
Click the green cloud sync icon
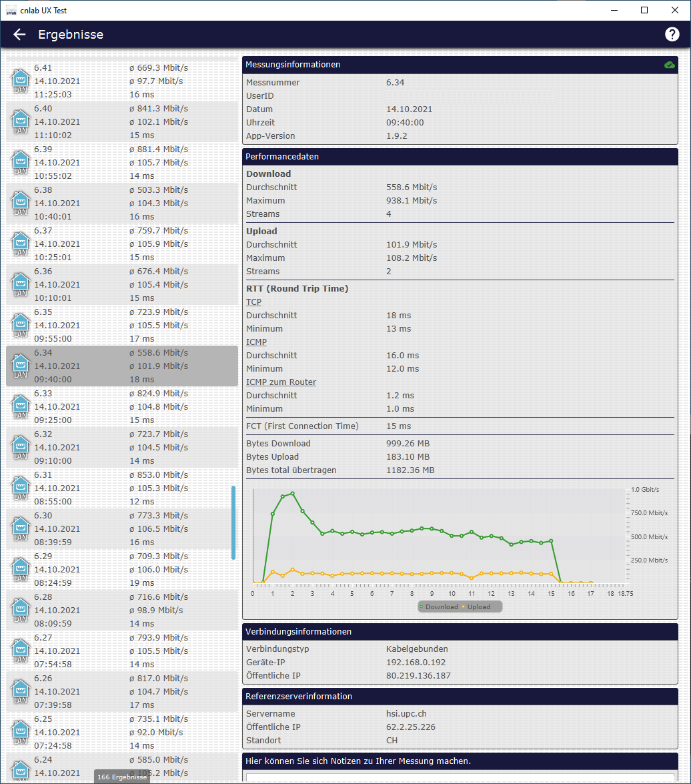669,65
